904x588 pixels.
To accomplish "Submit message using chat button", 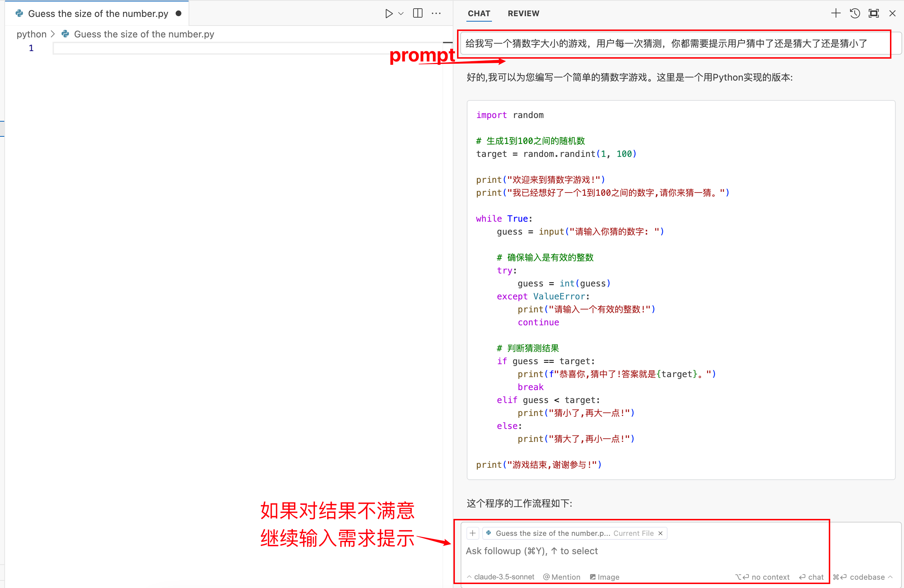I will coord(811,576).
